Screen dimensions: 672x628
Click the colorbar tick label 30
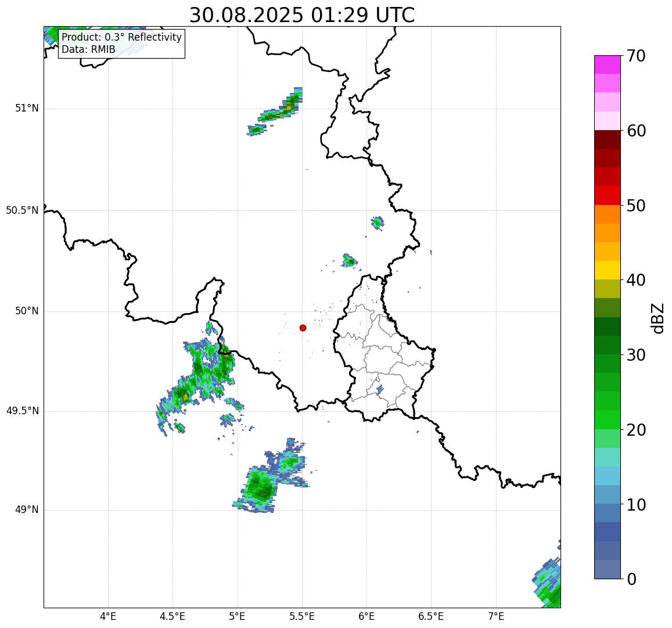(635, 355)
